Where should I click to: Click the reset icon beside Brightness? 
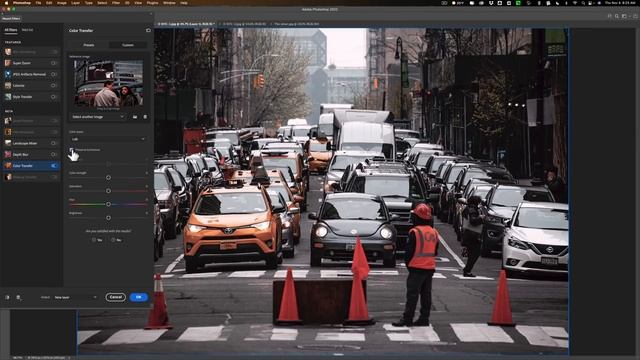(x=147, y=213)
